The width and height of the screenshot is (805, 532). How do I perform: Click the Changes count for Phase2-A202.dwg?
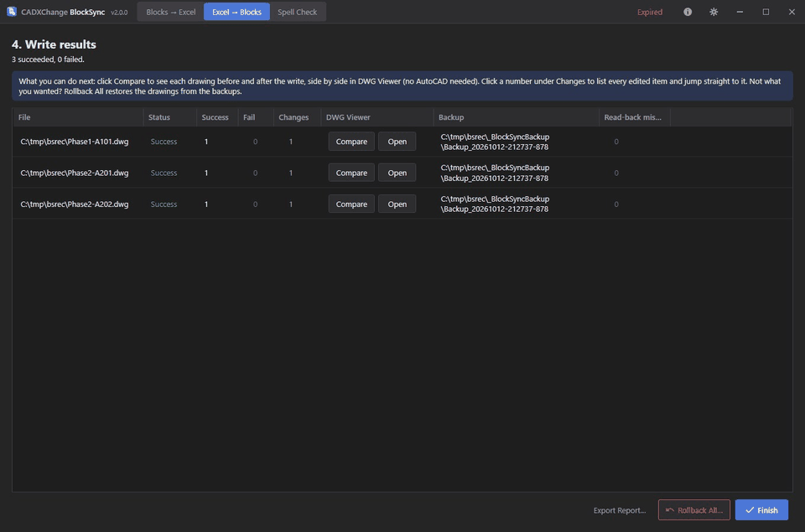coord(291,204)
